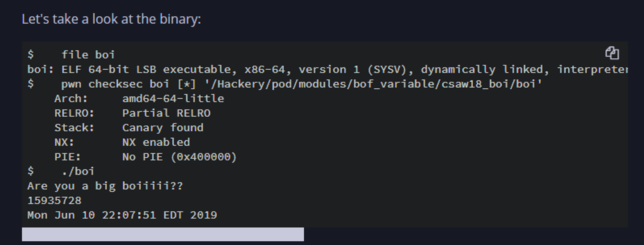Click the copy code icon
Image resolution: width=644 pixels, height=245 pixels.
point(612,53)
